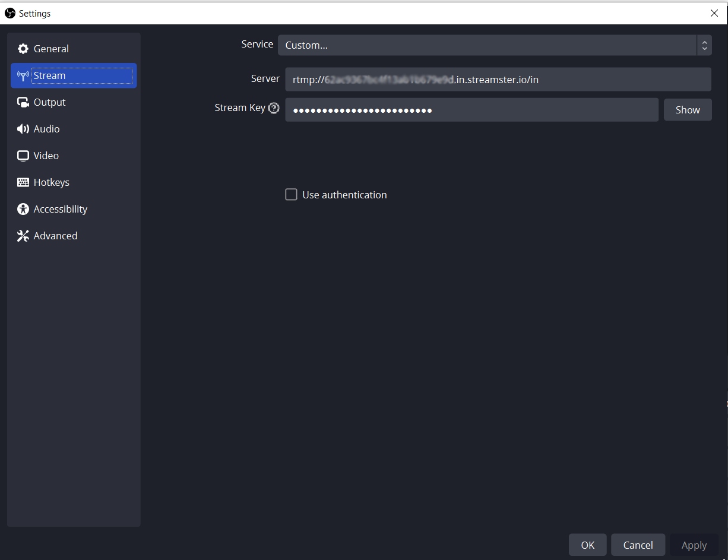This screenshot has height=560, width=728.
Task: Switch to the General settings tab
Action: tap(51, 48)
